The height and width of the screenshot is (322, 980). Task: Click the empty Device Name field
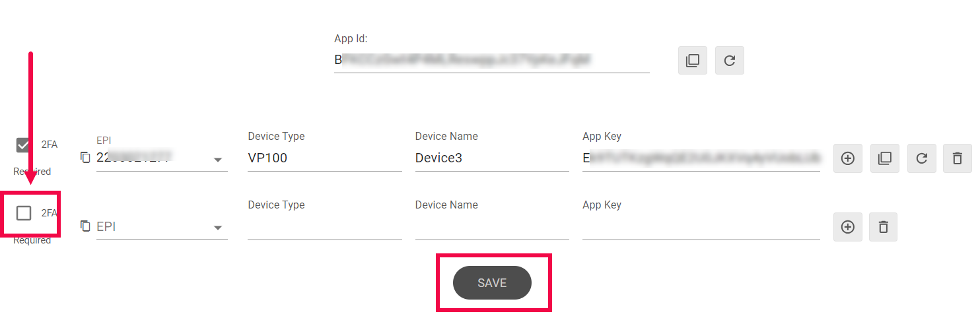click(x=491, y=227)
